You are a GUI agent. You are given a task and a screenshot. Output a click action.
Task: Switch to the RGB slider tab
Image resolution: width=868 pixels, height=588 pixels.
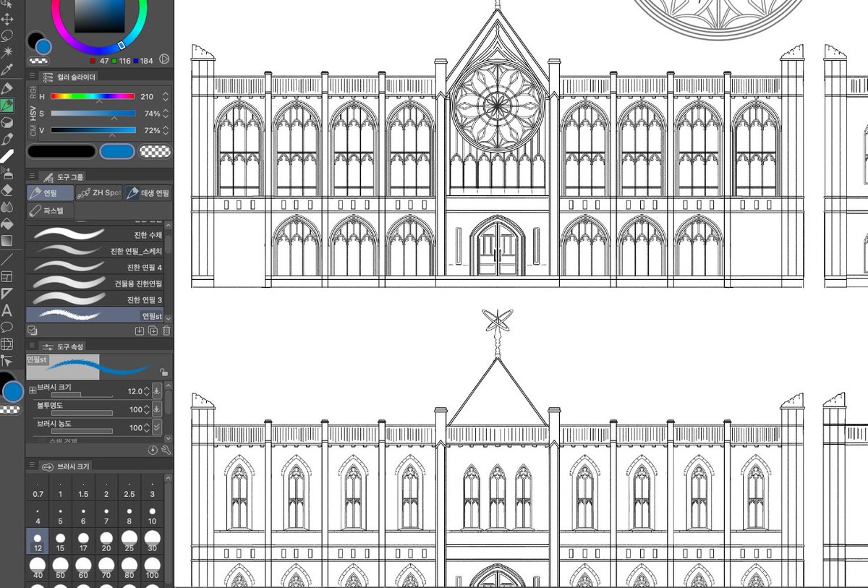click(33, 93)
